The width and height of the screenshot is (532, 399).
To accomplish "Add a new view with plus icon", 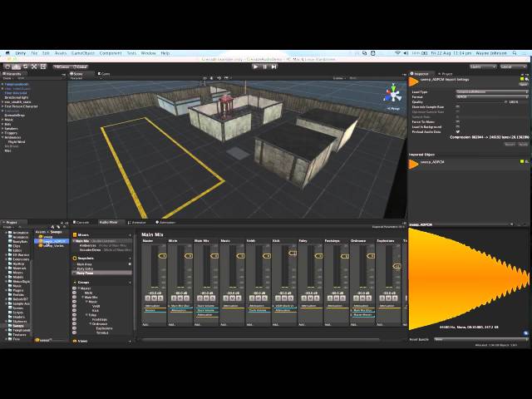I will click(x=130, y=342).
